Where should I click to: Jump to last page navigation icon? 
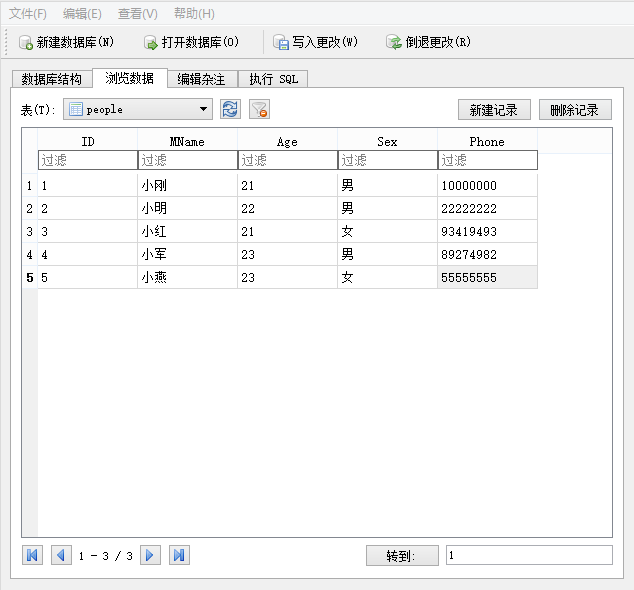(x=179, y=555)
